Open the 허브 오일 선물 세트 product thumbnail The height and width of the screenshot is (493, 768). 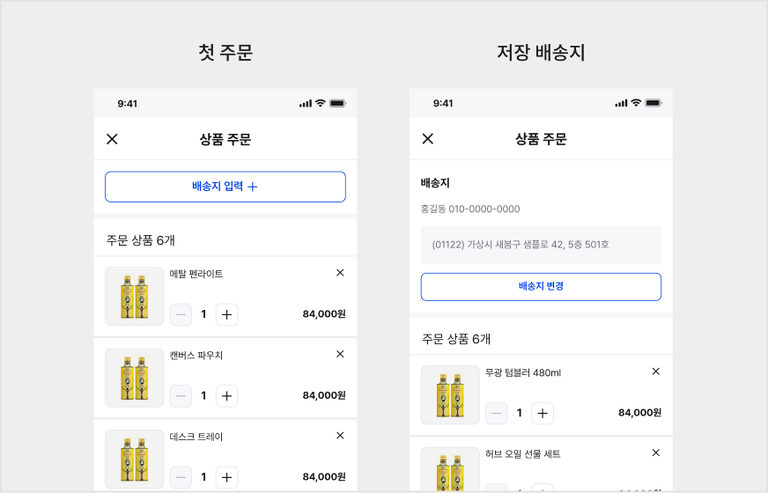point(450,469)
